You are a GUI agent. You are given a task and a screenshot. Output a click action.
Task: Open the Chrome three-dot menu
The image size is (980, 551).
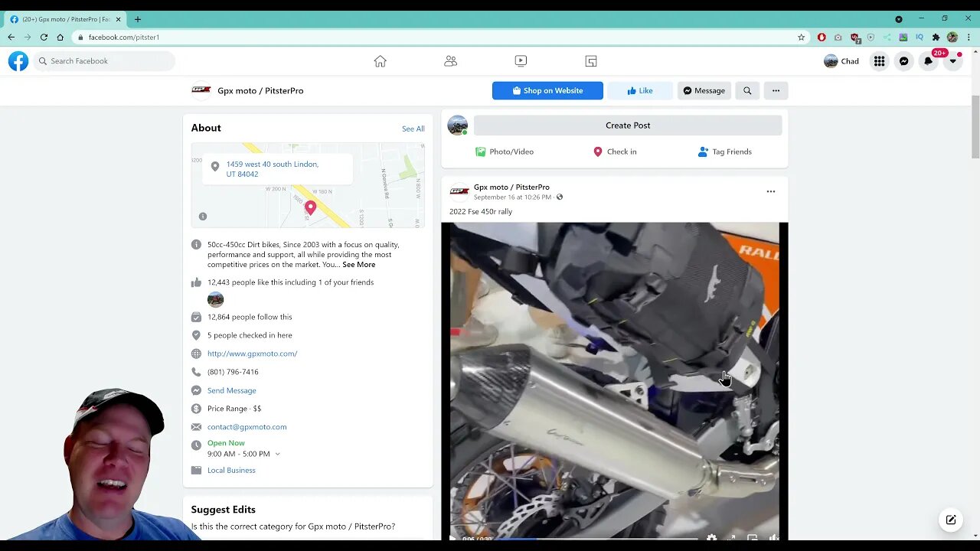969,37
